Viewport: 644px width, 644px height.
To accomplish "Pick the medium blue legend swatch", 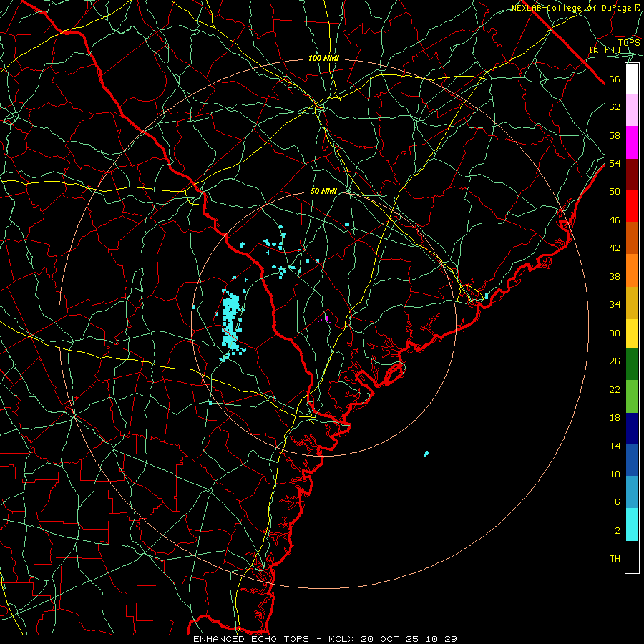I will pos(632,460).
